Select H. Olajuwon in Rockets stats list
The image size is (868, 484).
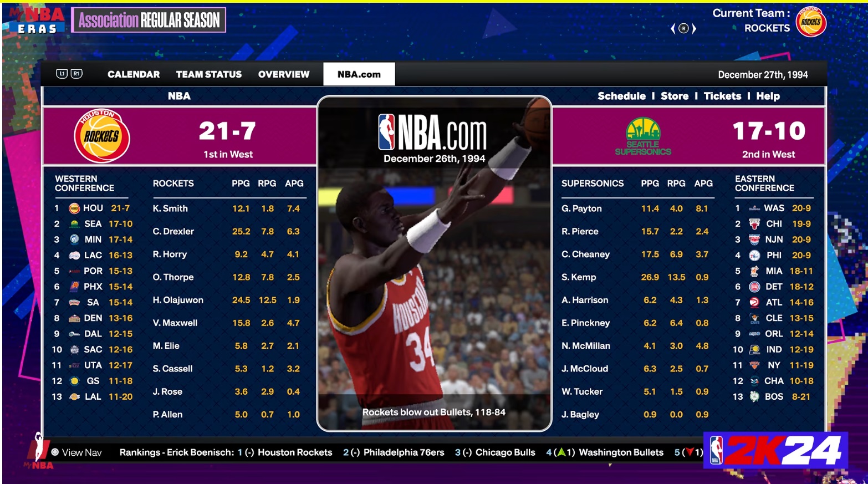click(x=178, y=300)
